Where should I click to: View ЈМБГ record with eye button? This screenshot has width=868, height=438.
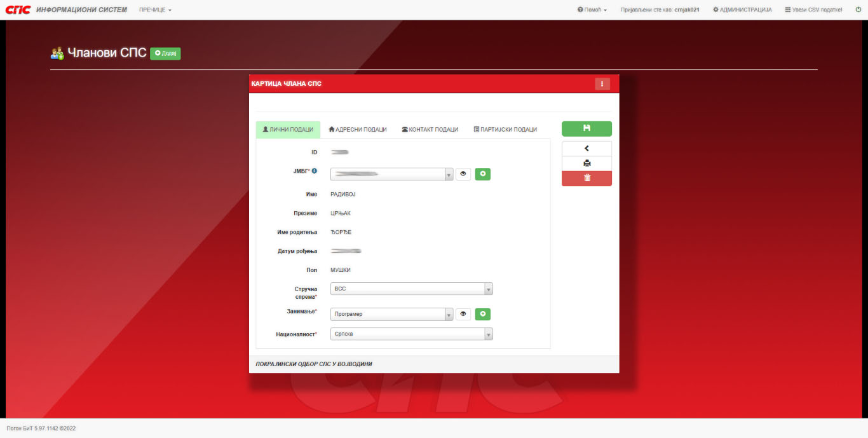tap(463, 174)
